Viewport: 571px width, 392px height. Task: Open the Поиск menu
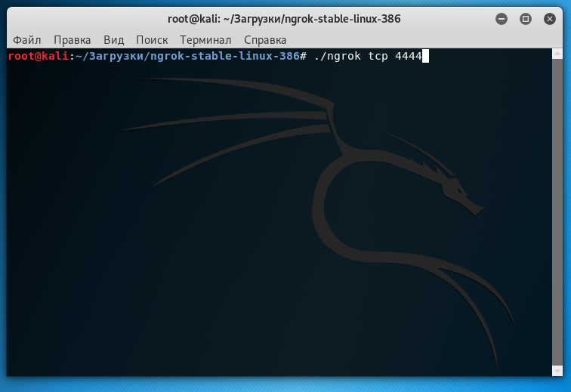[x=152, y=39]
